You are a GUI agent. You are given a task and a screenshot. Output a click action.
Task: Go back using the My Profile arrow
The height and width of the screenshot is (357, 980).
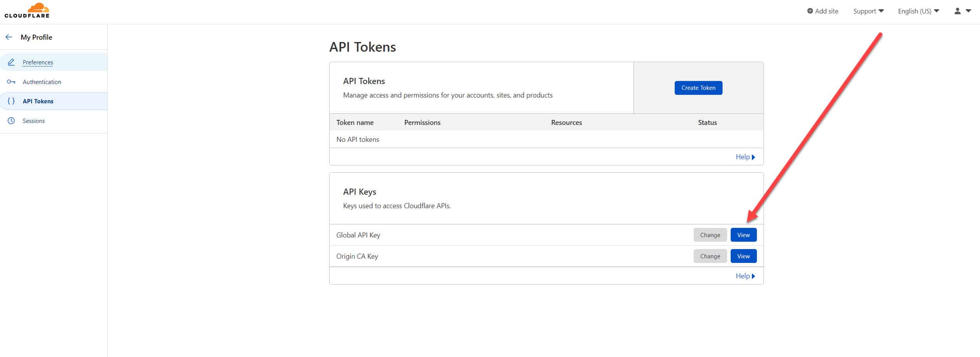(9, 37)
